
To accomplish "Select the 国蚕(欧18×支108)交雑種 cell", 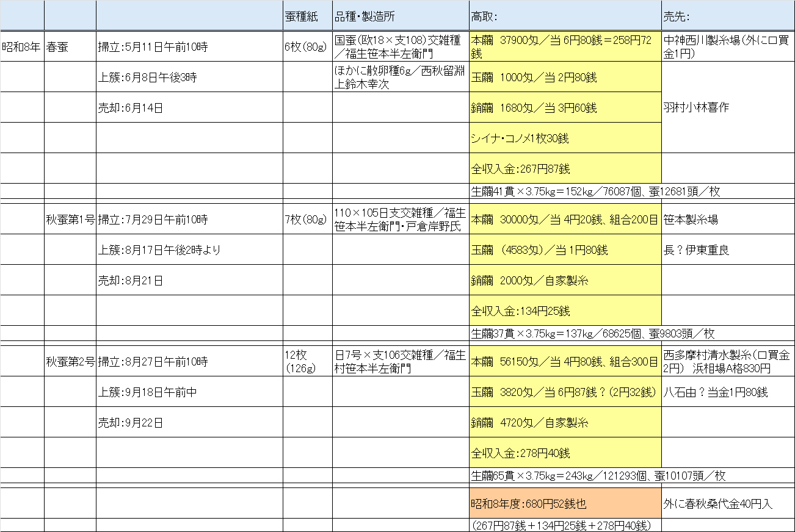I will click(x=401, y=46).
